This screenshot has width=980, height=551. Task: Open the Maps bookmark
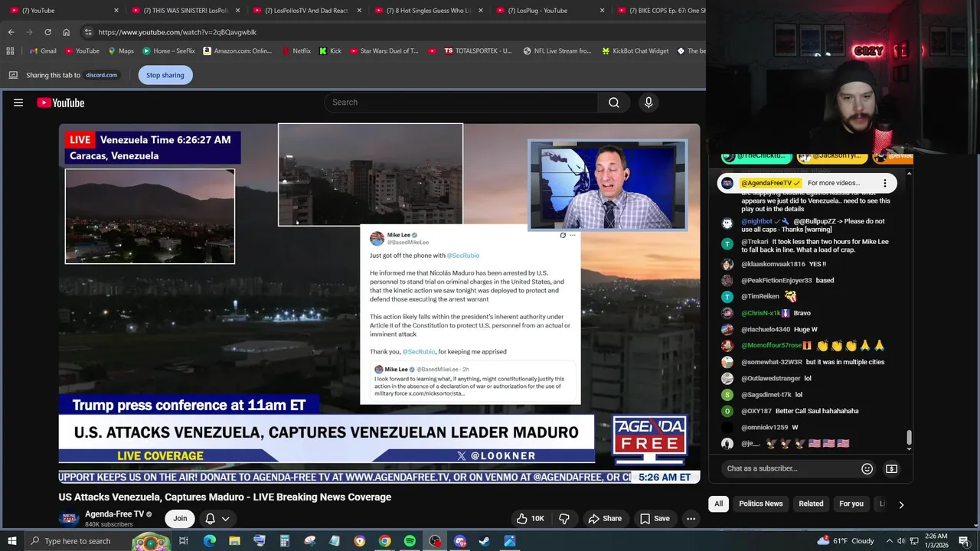point(121,51)
